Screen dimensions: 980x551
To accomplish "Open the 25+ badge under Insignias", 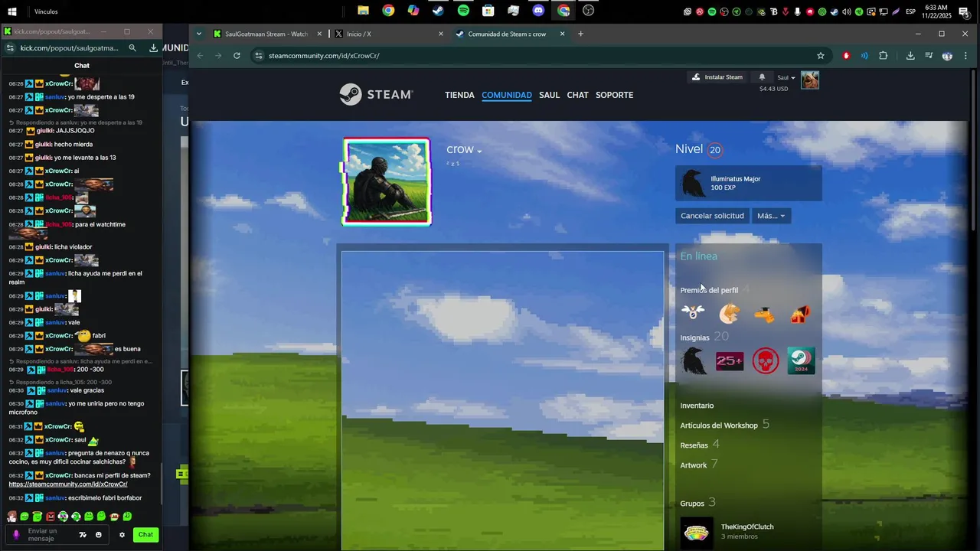I will (x=730, y=360).
